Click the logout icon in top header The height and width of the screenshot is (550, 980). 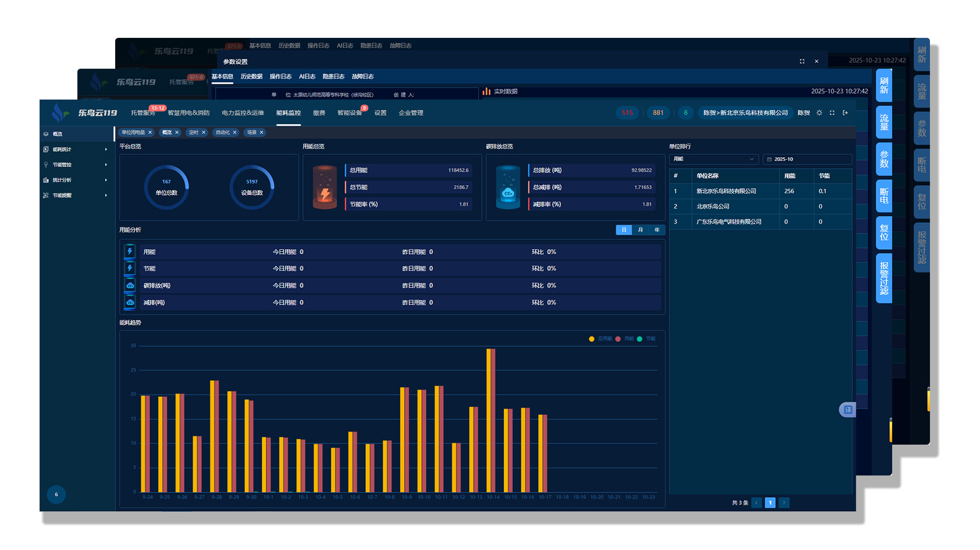[845, 113]
